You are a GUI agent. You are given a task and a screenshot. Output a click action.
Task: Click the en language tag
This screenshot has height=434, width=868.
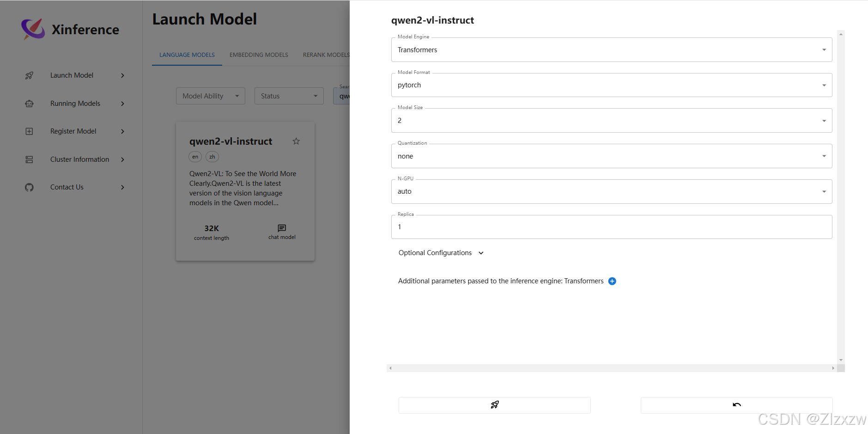coord(195,157)
